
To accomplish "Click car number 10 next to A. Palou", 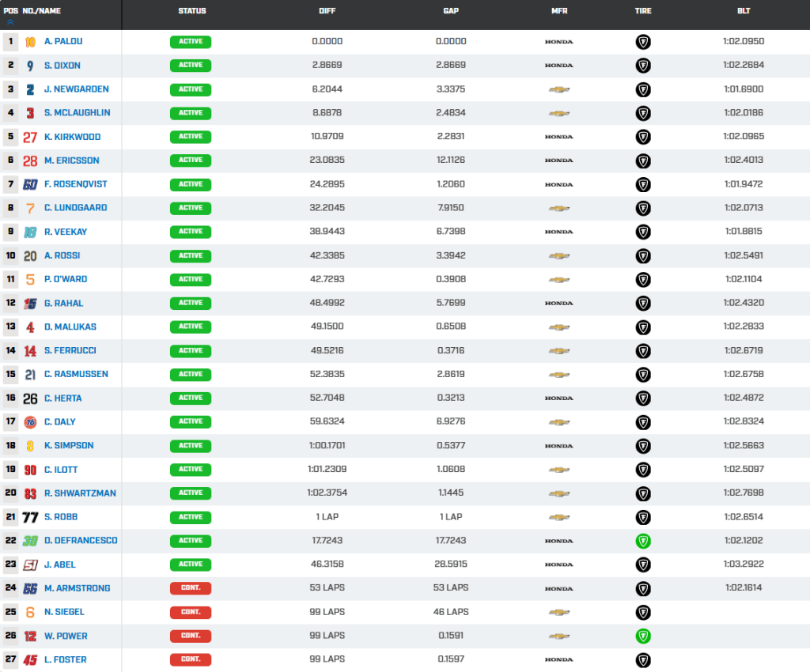I will (30, 42).
